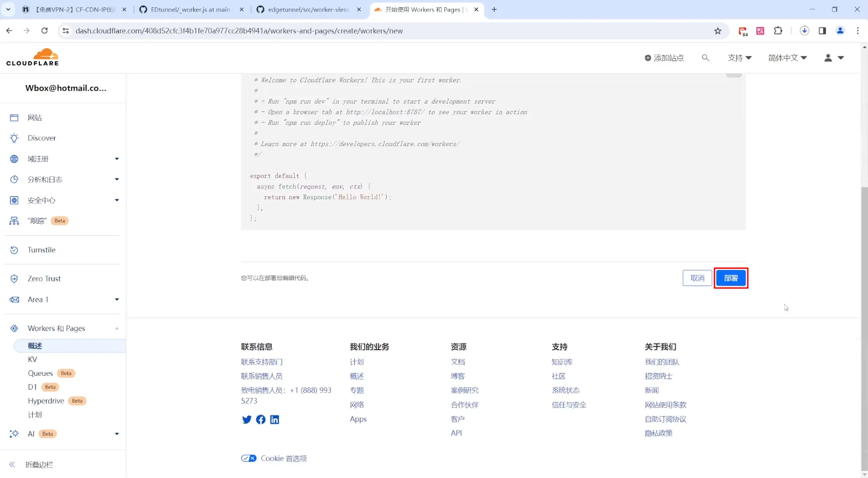The image size is (868, 478).
Task: Open the Queues sidebar item
Action: click(40, 373)
